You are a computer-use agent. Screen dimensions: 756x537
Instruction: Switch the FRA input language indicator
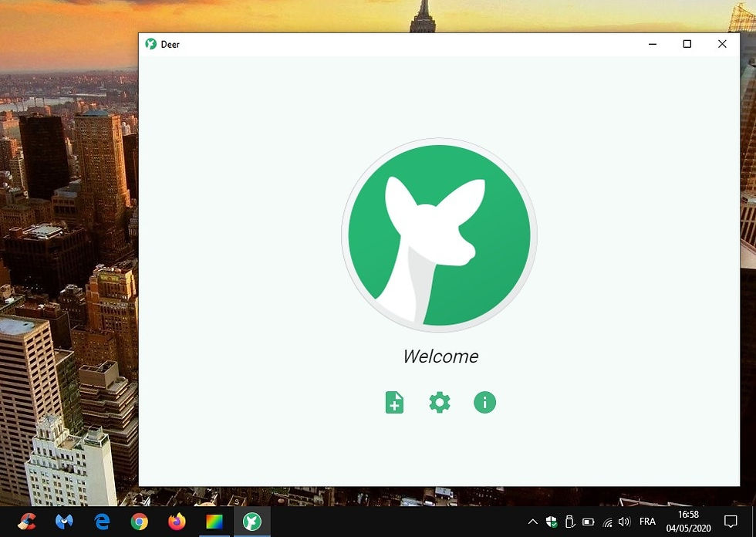(647, 522)
